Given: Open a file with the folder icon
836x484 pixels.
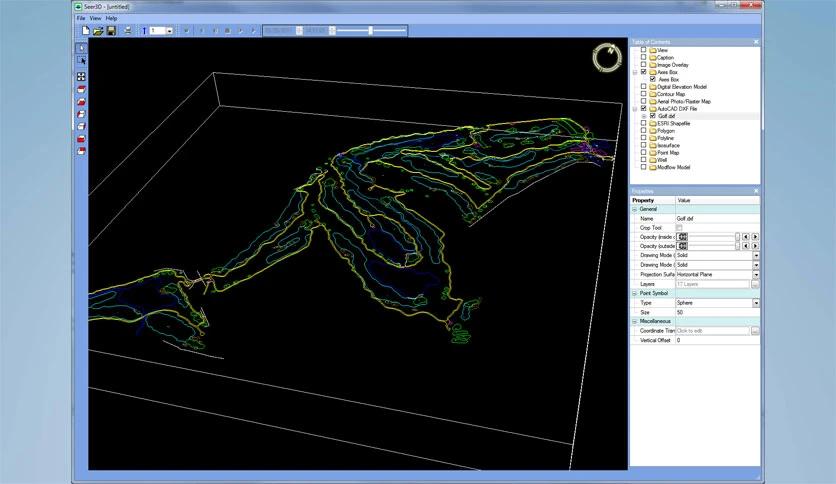Looking at the screenshot, I should click(x=98, y=31).
